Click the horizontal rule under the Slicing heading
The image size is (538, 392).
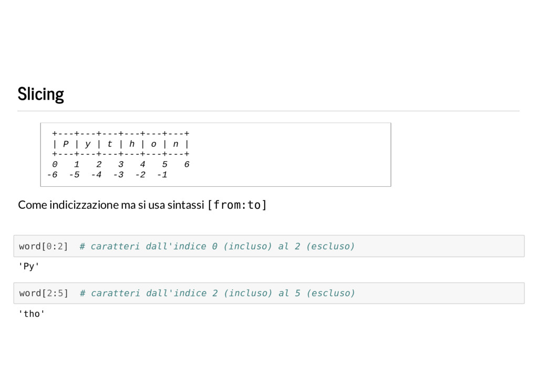click(268, 111)
